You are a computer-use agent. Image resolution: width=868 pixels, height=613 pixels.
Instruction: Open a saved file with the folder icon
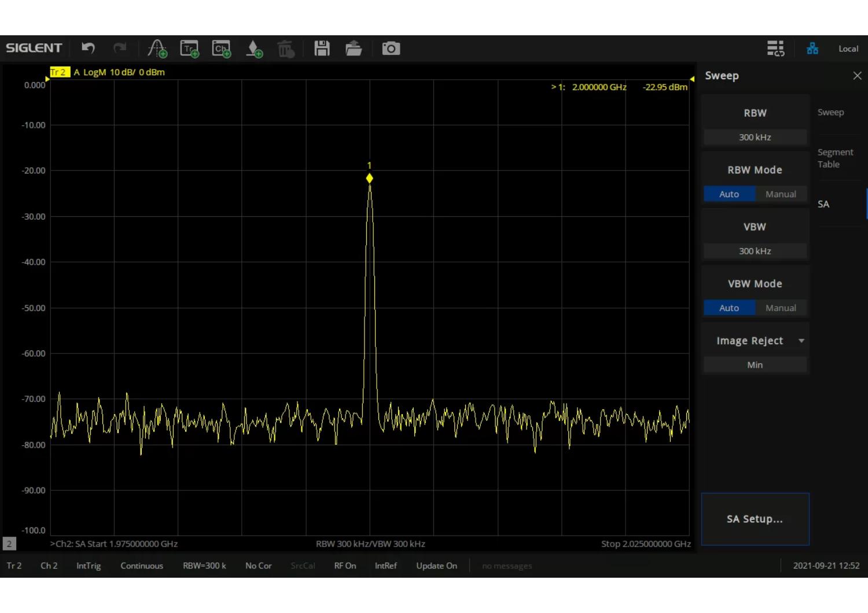point(354,49)
